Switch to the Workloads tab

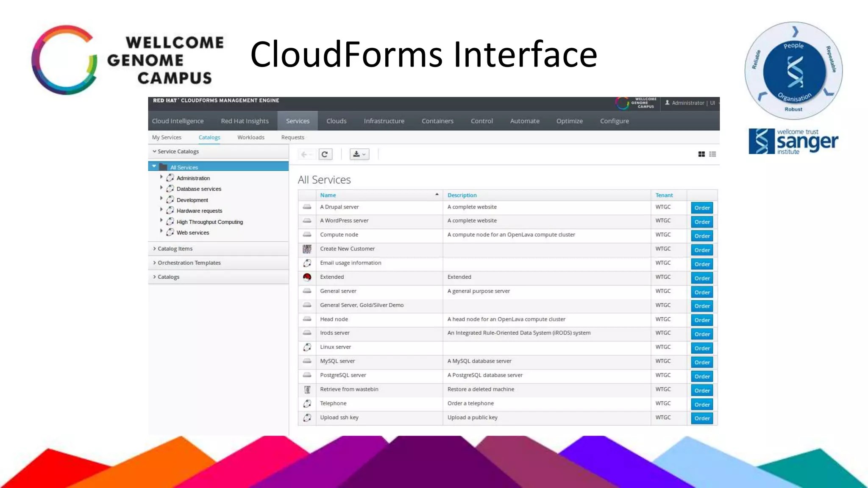tap(251, 137)
